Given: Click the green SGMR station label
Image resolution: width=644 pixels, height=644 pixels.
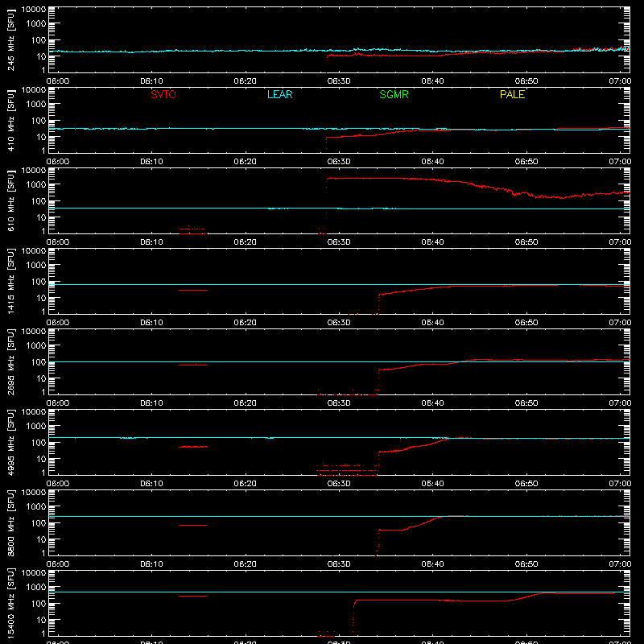Looking at the screenshot, I should 394,94.
